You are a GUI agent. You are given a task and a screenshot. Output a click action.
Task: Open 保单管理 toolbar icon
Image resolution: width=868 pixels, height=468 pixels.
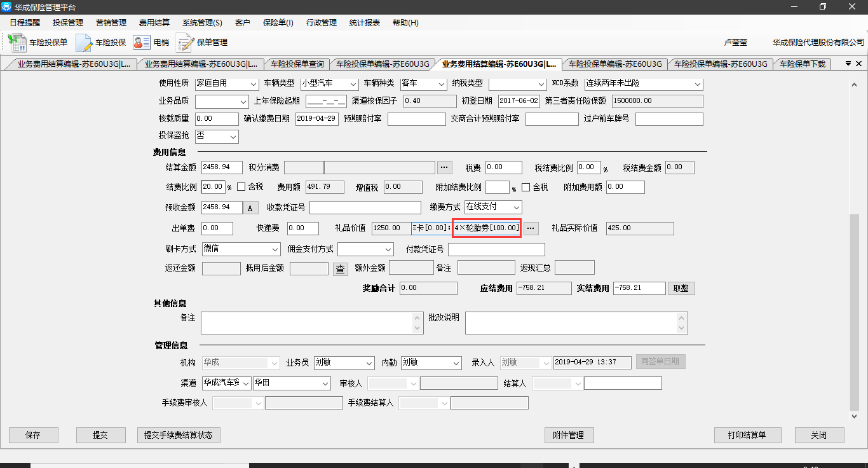click(x=202, y=43)
